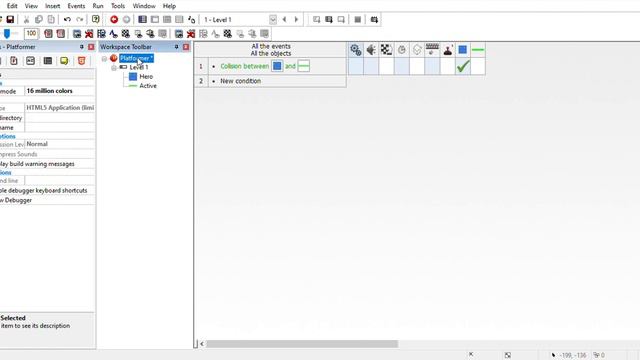Pin the Workspace Toolbar panel
This screenshot has width=640, height=360.
coord(176,47)
